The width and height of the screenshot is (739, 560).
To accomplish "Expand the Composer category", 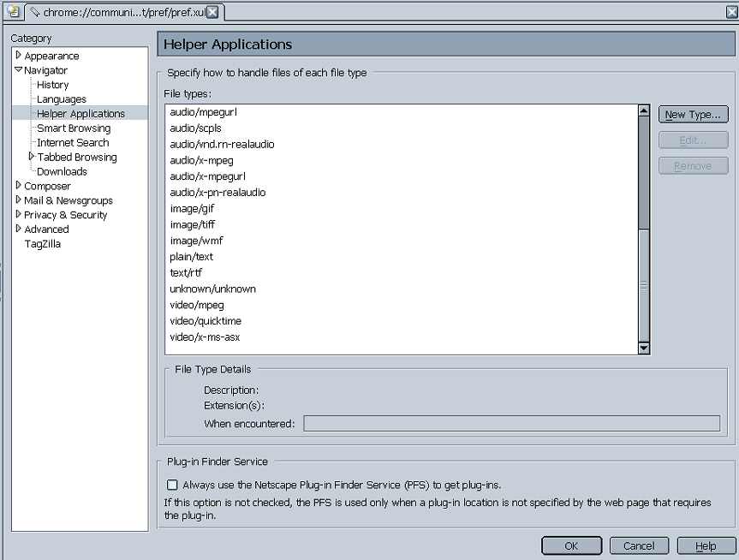I will click(18, 186).
